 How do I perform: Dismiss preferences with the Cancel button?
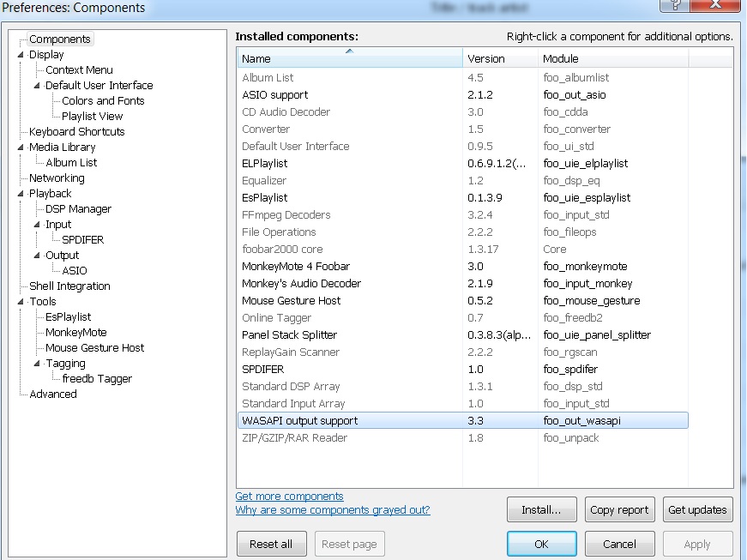click(619, 544)
